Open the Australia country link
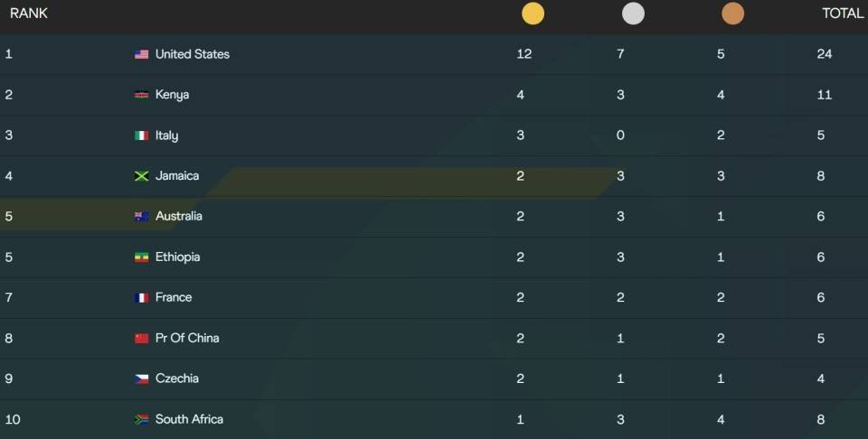This screenshot has width=868, height=439. [x=178, y=216]
